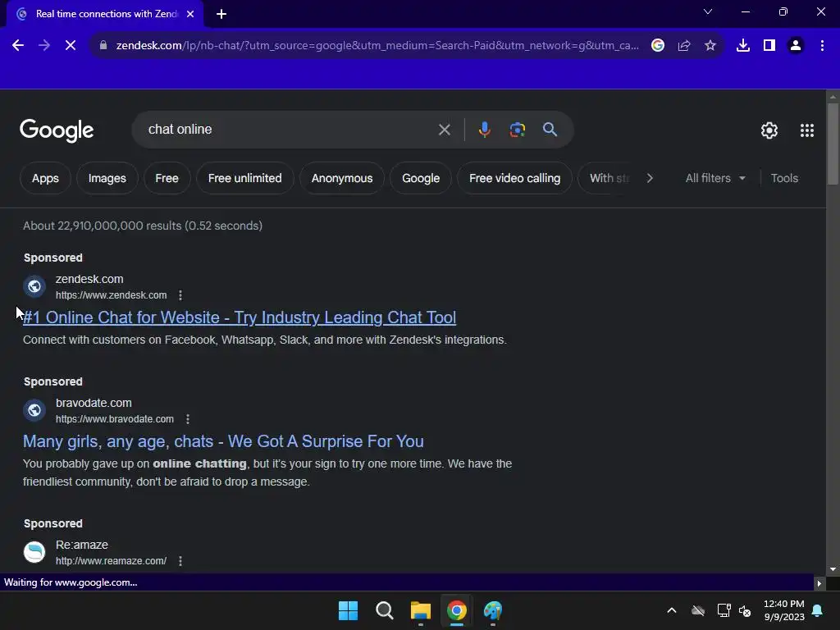This screenshot has width=840, height=630.
Task: Search by image with Lens icon
Action: (x=517, y=130)
